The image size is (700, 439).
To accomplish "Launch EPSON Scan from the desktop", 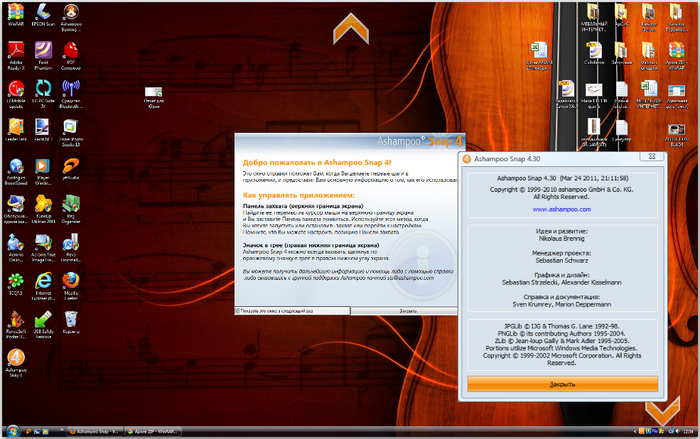I will [x=43, y=14].
